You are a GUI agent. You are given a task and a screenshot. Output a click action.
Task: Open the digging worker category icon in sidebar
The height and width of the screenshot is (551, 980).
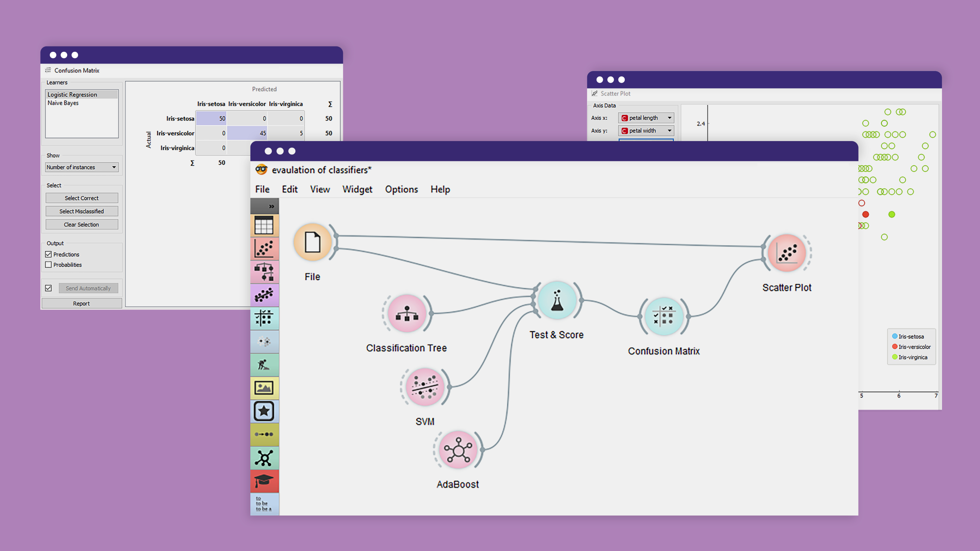(x=264, y=365)
